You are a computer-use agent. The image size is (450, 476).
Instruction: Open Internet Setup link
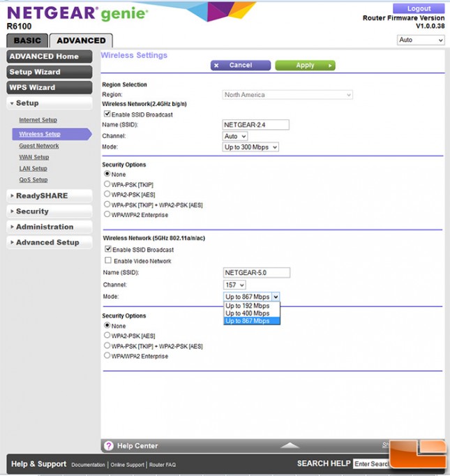[38, 120]
